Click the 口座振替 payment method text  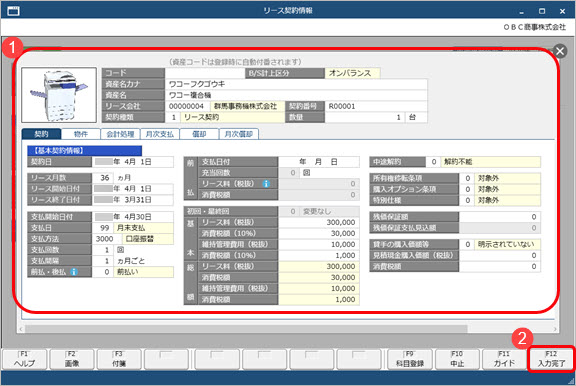[x=139, y=239]
